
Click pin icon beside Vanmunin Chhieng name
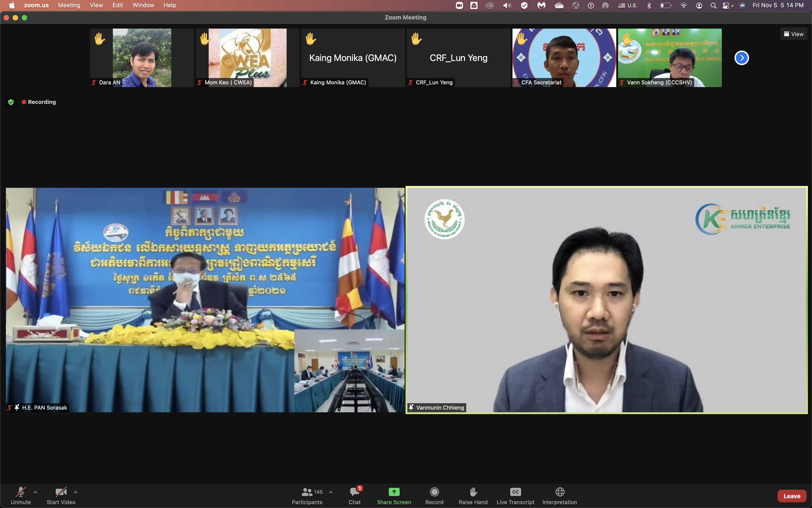coord(411,408)
